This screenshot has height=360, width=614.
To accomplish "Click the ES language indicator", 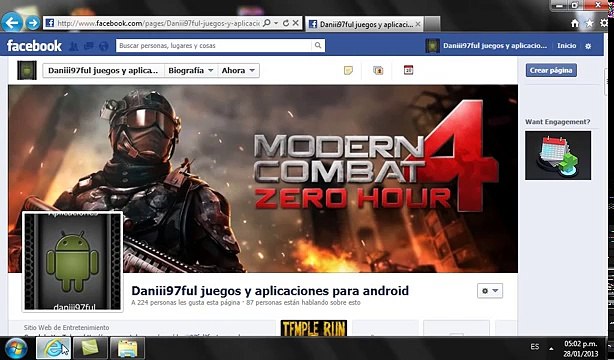I will [x=535, y=347].
